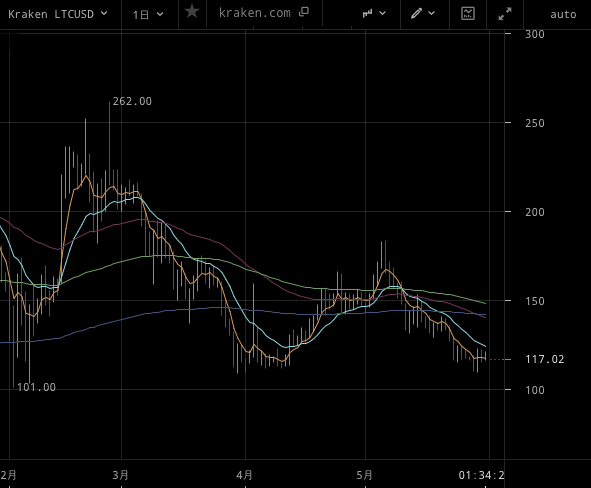
Task: Click the 3月 time axis label
Action: tap(121, 475)
